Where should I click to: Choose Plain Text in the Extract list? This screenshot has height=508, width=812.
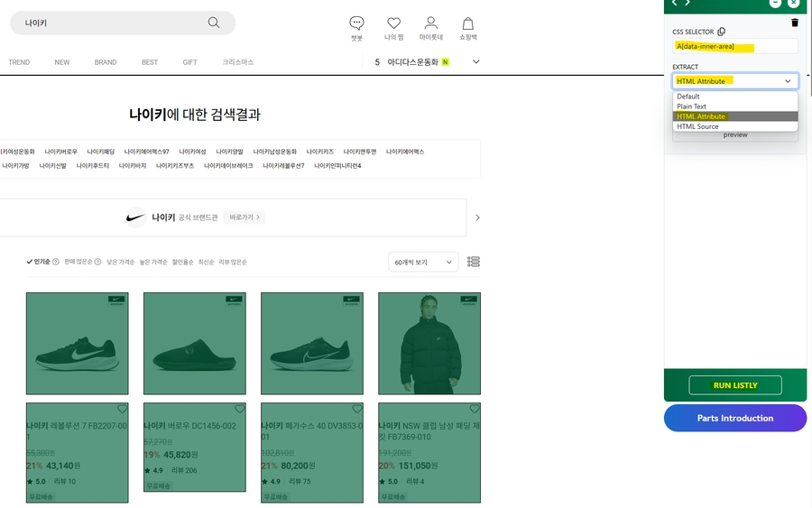[x=692, y=106]
